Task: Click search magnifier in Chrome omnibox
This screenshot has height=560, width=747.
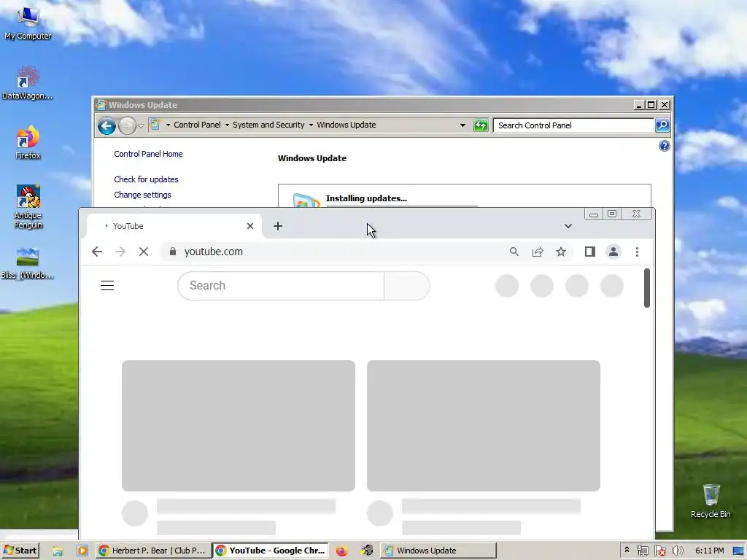Action: pyautogui.click(x=514, y=252)
